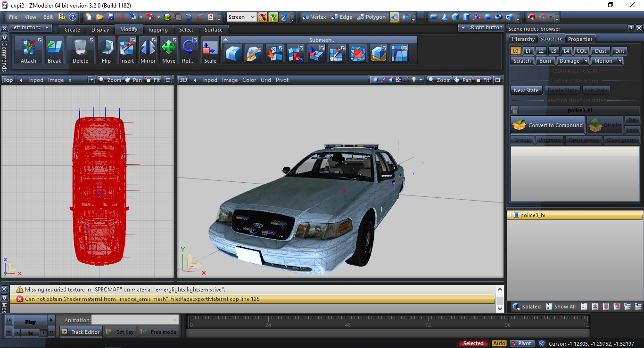Toggle the X axis constraint
Screen dimensions: 644x348
262,17
